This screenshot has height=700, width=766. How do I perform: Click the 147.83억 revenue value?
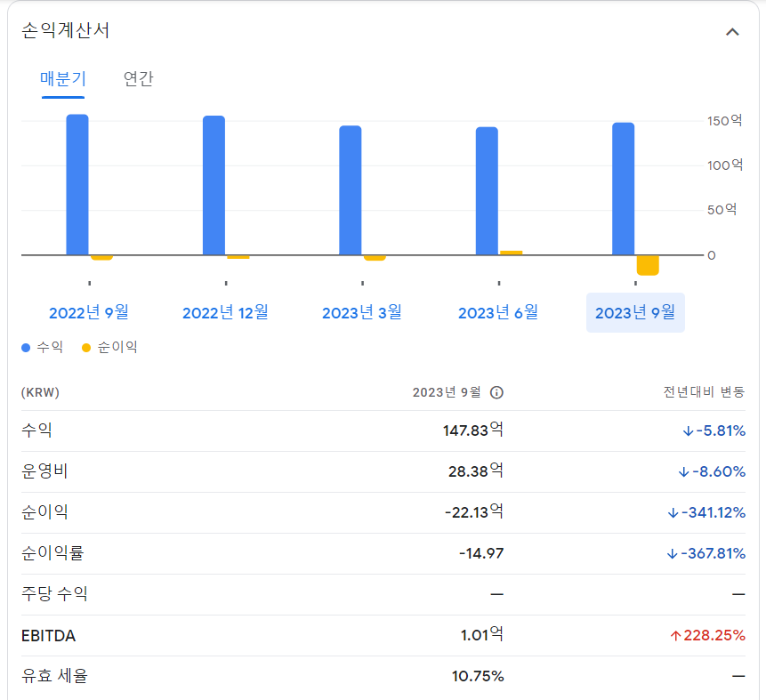pyautogui.click(x=473, y=430)
